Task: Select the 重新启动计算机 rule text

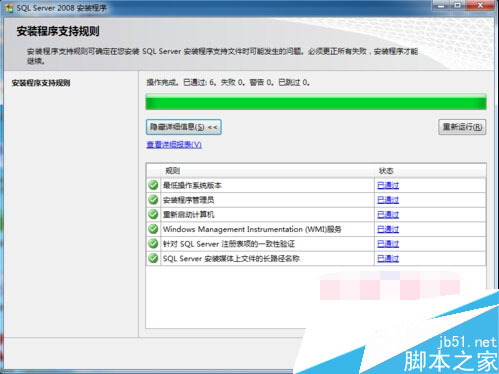Action: pyautogui.click(x=188, y=215)
